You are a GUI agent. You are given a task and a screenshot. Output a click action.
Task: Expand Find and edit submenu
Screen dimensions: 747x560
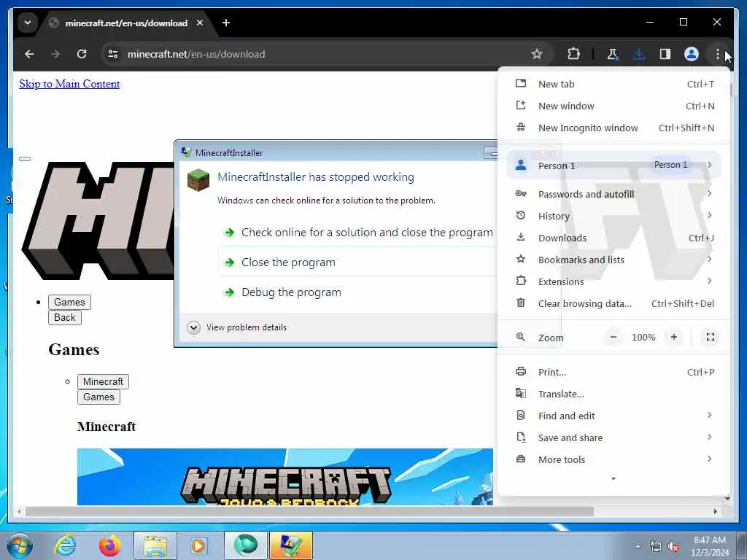pos(614,416)
